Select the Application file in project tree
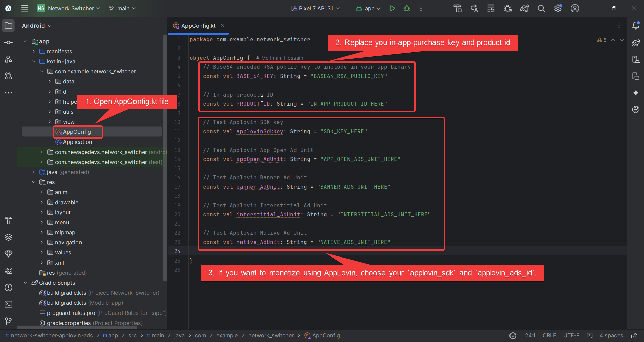 [77, 142]
